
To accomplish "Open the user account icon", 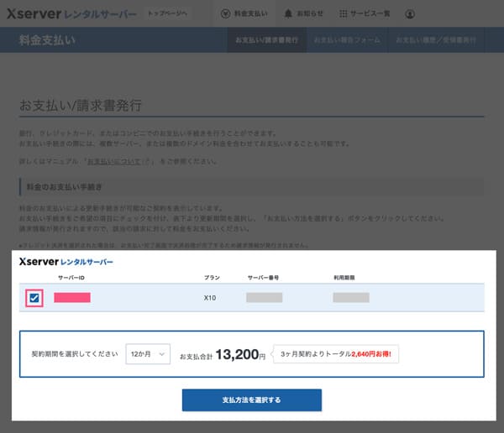I will point(409,14).
